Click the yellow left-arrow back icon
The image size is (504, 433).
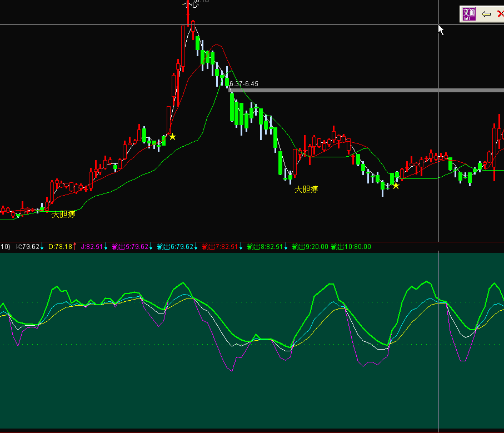coord(486,14)
